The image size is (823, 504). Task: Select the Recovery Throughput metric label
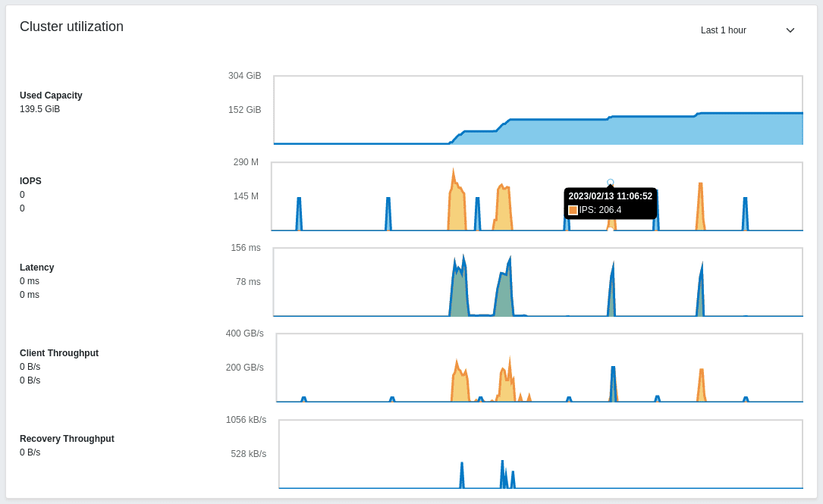click(x=67, y=439)
